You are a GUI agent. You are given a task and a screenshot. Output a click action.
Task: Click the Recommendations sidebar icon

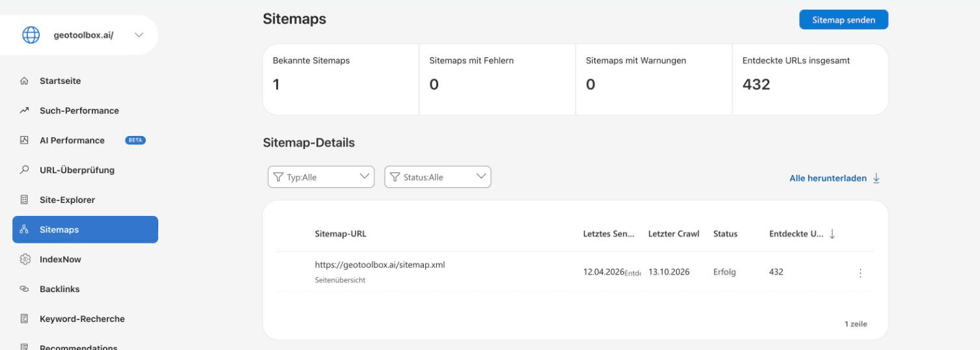[x=25, y=347]
